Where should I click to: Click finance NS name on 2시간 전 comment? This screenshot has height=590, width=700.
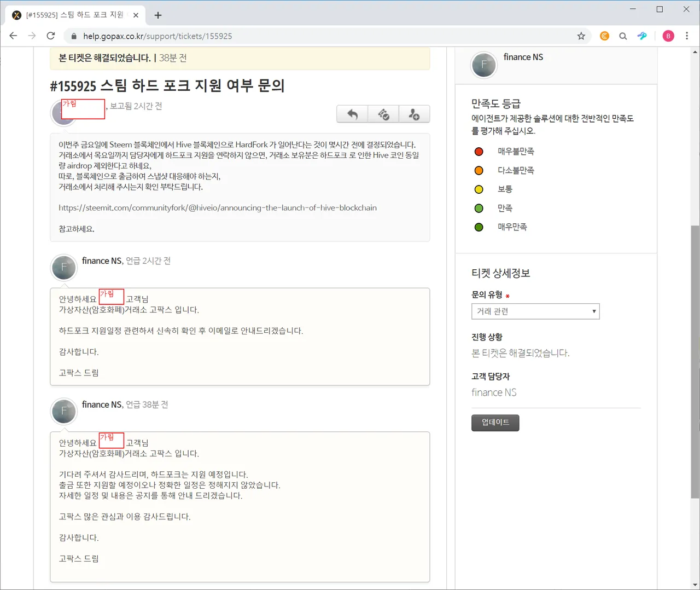point(102,261)
